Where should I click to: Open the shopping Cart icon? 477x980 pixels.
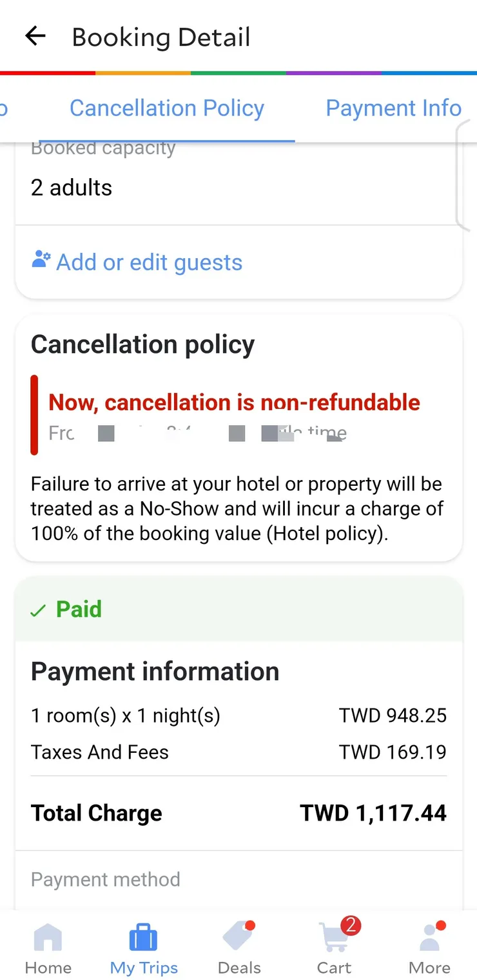tap(333, 939)
